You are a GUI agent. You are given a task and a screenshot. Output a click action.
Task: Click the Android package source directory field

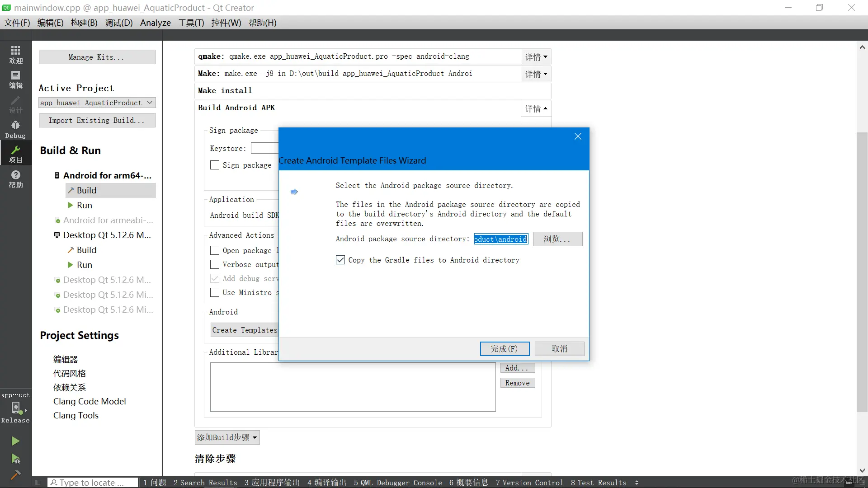tap(500, 239)
